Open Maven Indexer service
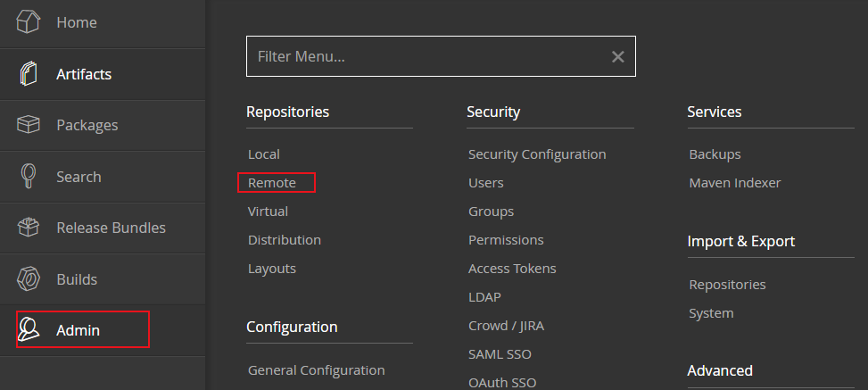Screen dimensions: 868x390 [734, 183]
